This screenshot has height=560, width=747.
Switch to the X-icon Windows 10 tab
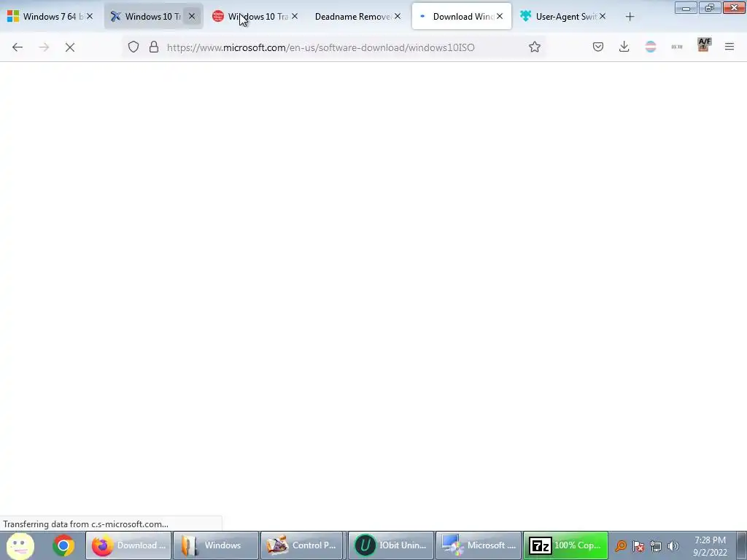pyautogui.click(x=153, y=16)
